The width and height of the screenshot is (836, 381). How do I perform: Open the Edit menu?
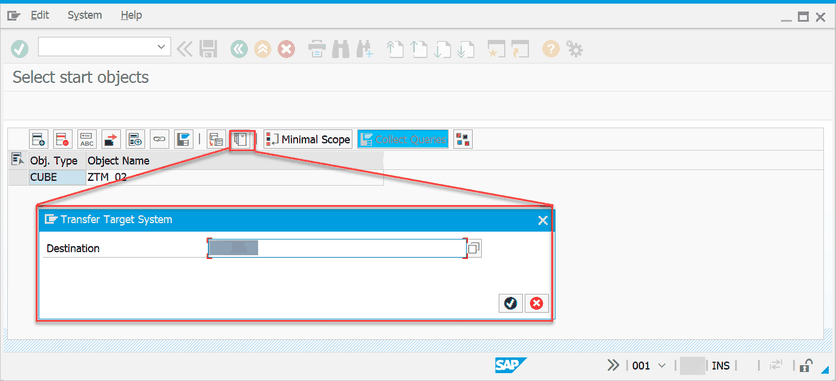[x=39, y=15]
